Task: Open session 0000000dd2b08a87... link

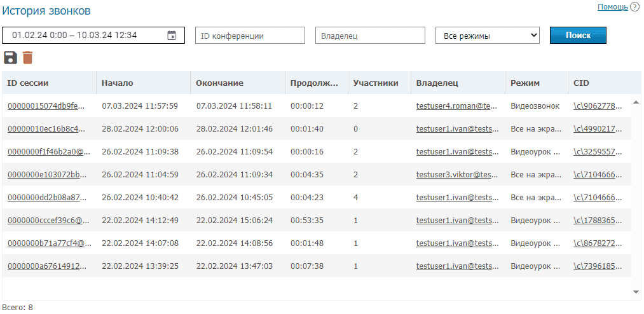Action: point(47,198)
